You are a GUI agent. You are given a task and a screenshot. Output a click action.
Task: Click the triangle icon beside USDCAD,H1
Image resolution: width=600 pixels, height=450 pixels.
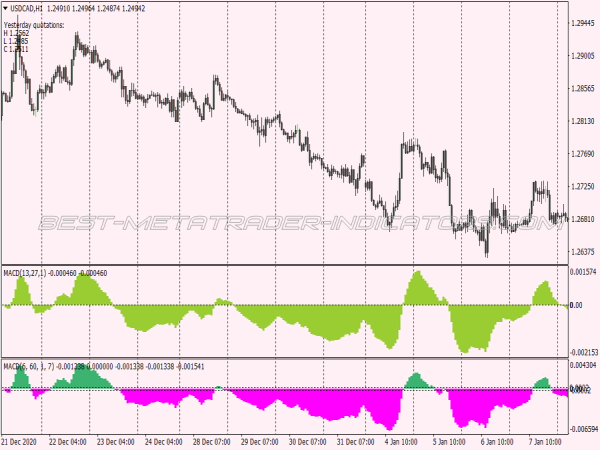tap(5, 6)
